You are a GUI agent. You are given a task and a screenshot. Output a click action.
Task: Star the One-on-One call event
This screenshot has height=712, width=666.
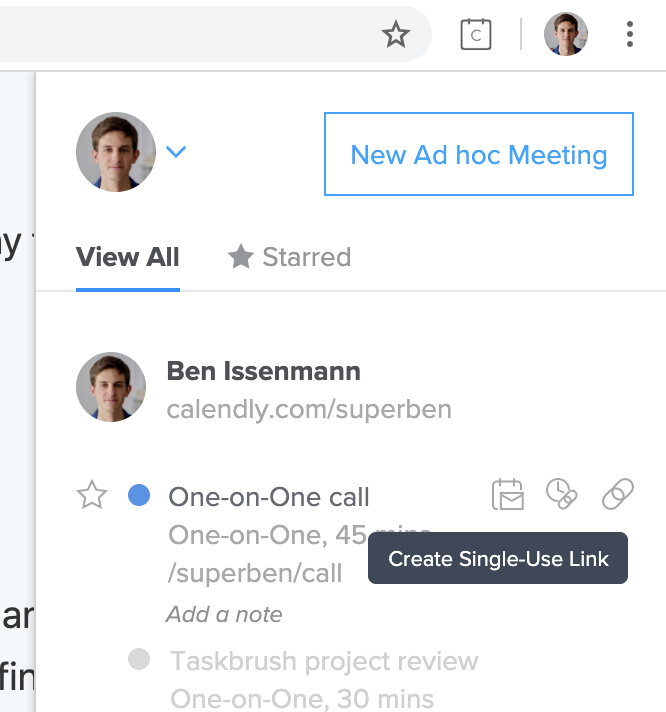(92, 495)
